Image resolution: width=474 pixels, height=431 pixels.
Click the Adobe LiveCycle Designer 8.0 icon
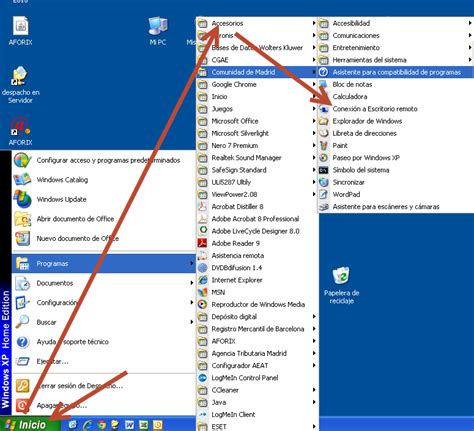click(203, 231)
